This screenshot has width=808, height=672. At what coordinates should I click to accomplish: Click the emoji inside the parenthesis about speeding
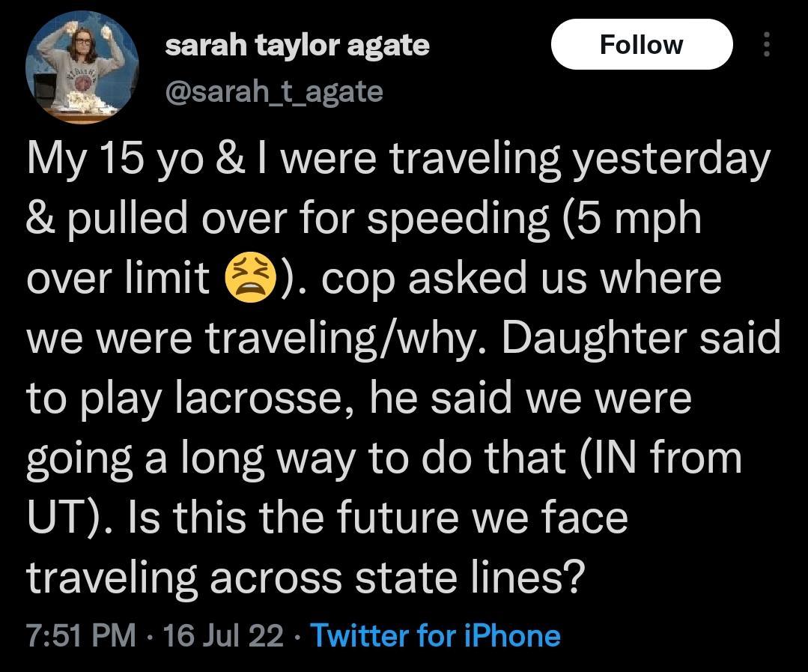(x=249, y=278)
